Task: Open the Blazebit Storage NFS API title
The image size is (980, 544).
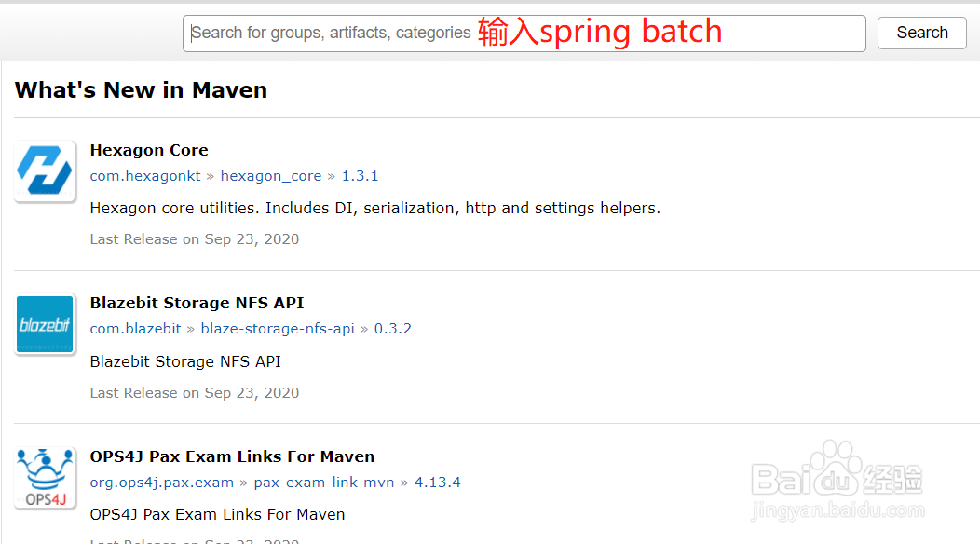Action: pyautogui.click(x=197, y=303)
